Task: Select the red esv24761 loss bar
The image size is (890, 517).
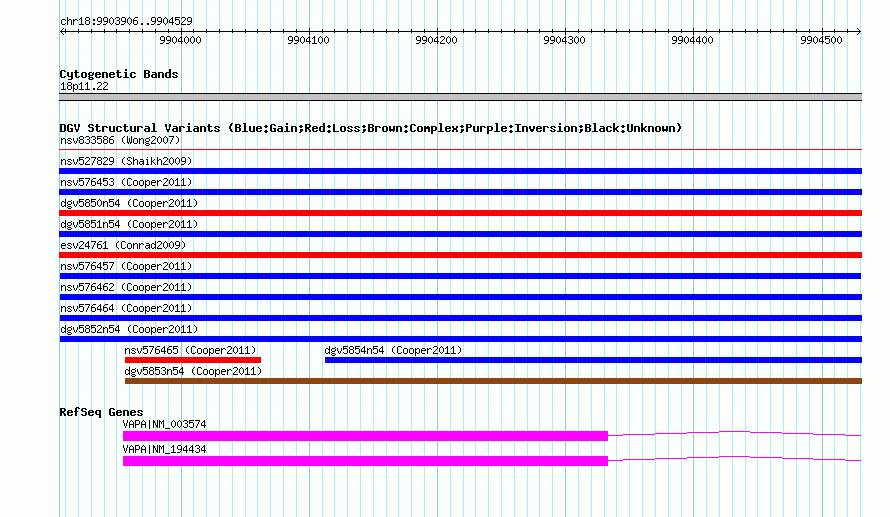Action: (x=460, y=255)
